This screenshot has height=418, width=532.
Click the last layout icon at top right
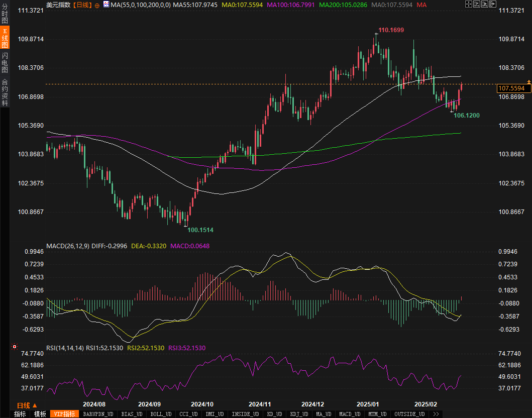493,5
